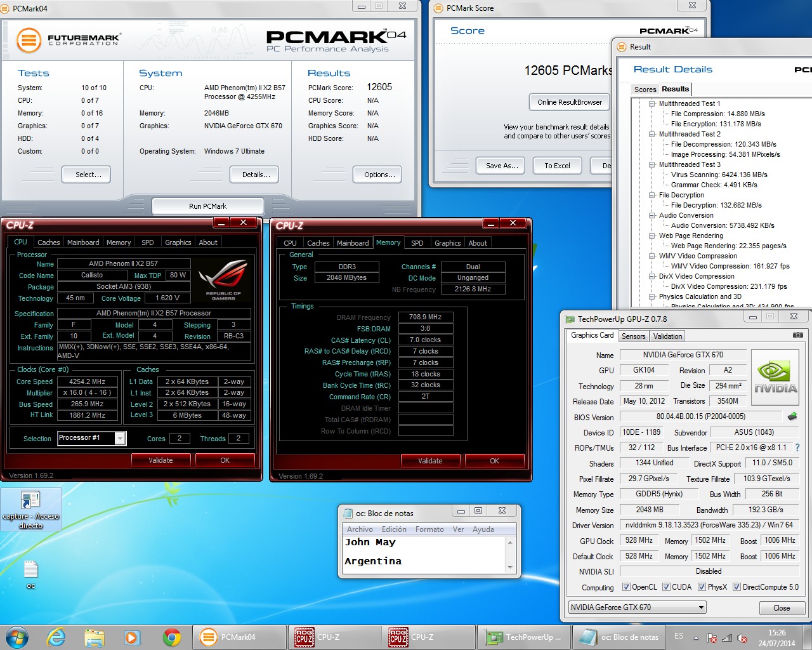The image size is (812, 650).
Task: Open the NVIDIA GeForce GTX 670 dropdown
Action: (x=701, y=607)
